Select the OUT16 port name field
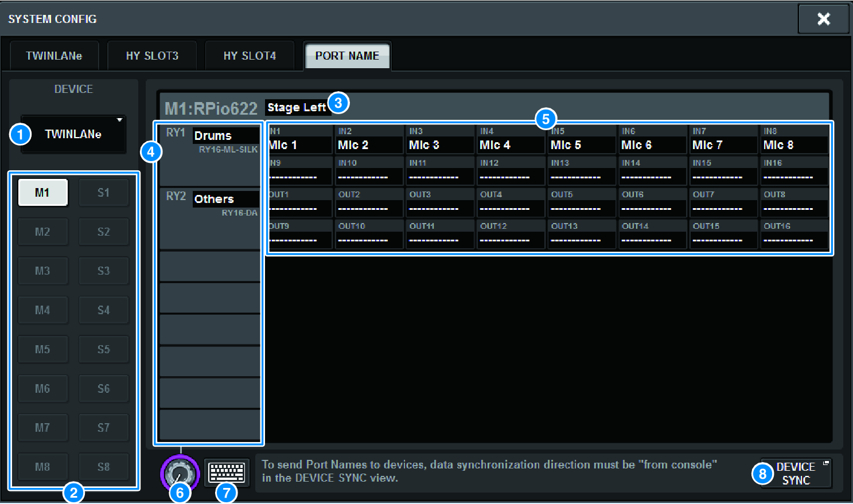 (x=794, y=240)
